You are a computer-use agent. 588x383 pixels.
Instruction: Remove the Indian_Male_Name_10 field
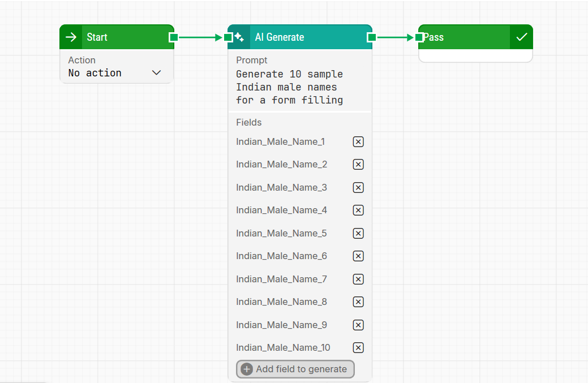click(358, 348)
